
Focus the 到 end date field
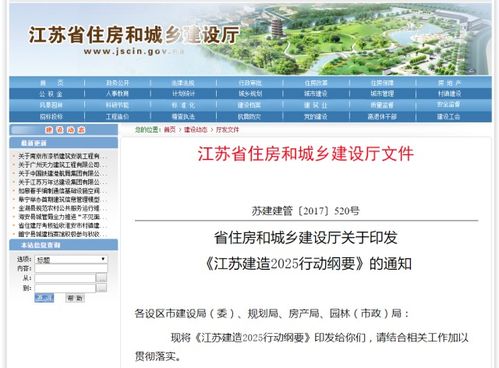click(65, 288)
